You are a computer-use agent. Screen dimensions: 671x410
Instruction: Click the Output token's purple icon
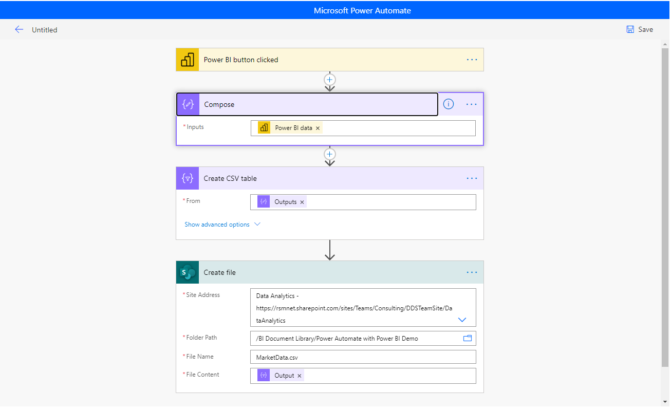click(264, 376)
